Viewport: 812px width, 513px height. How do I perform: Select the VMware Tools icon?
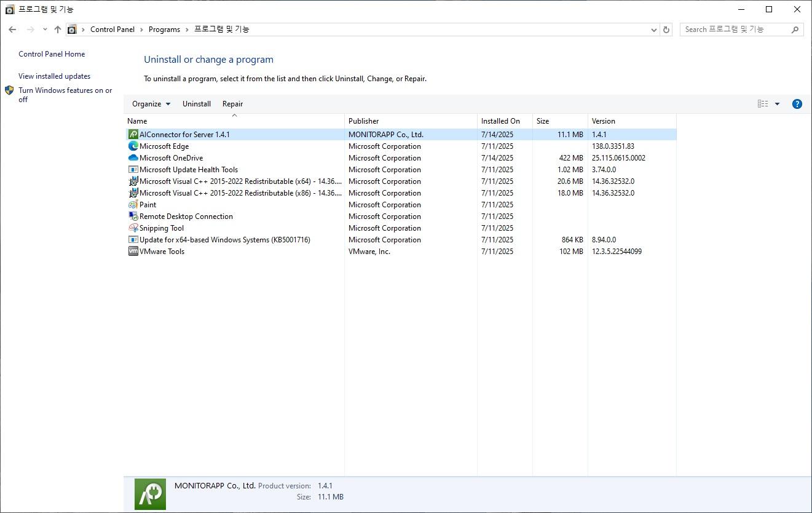click(x=133, y=251)
